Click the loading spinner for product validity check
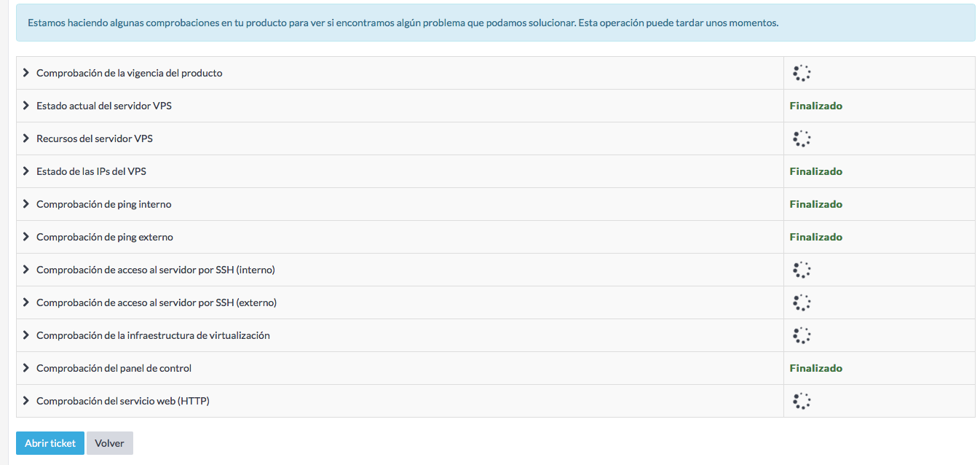 (801, 73)
